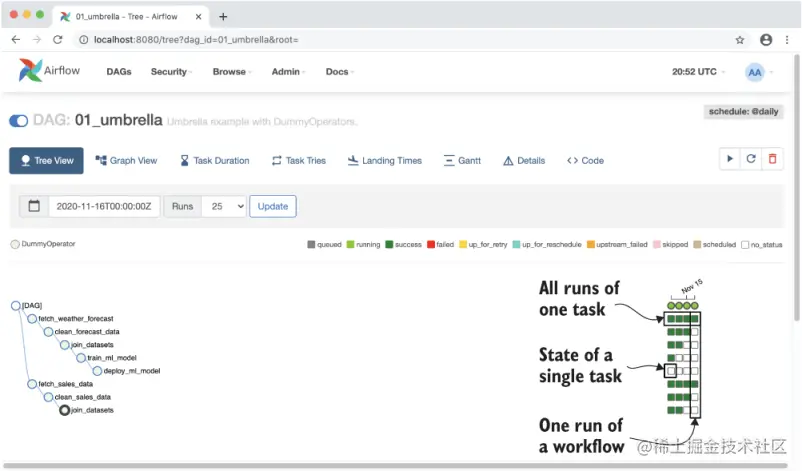Open the calendar date picker icon
The image size is (802, 471).
click(34, 206)
